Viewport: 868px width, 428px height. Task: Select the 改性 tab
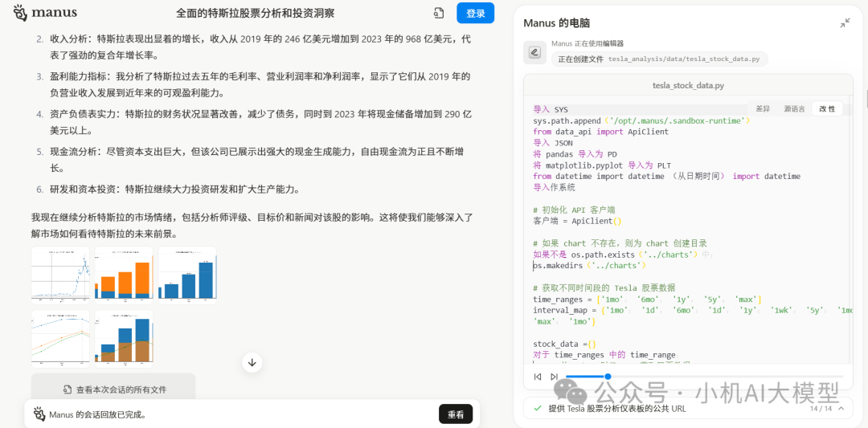point(827,109)
